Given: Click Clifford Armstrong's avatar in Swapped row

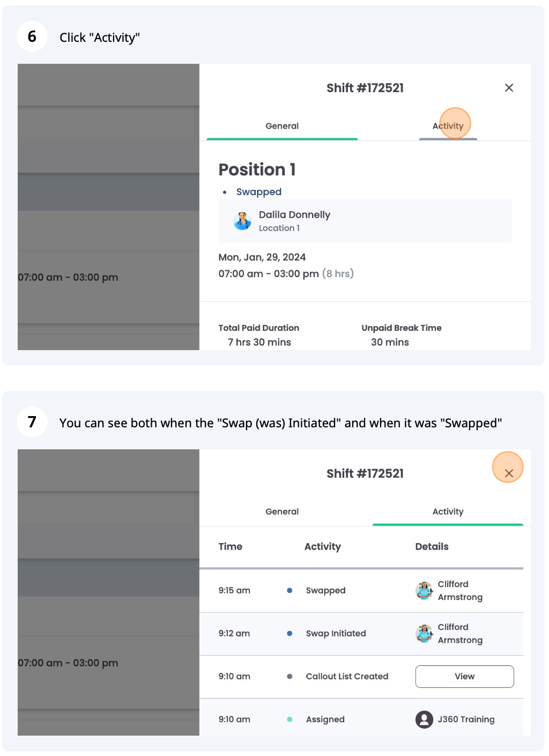Looking at the screenshot, I should coord(424,590).
